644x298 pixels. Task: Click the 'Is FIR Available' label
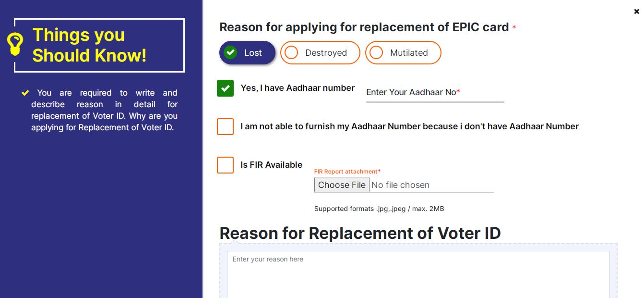(x=271, y=165)
